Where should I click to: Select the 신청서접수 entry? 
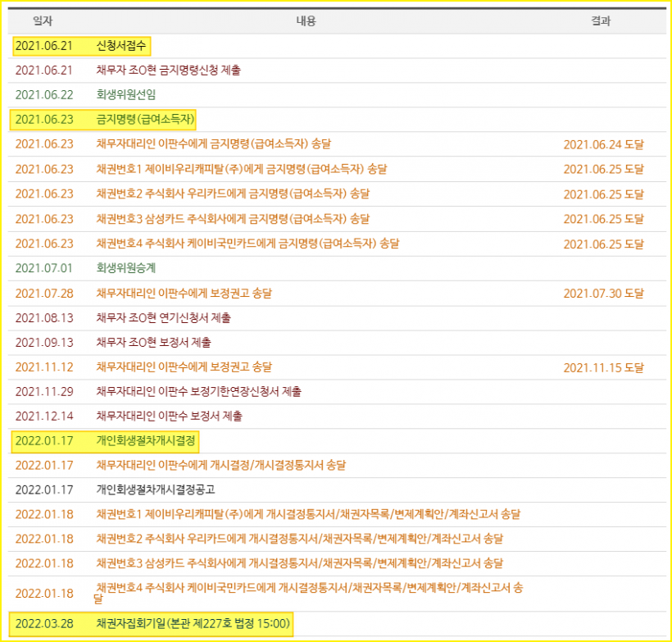[120, 45]
